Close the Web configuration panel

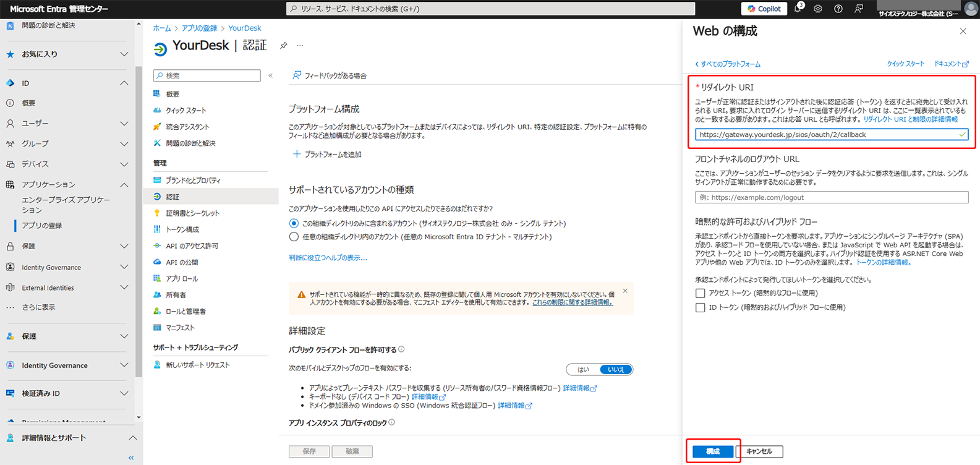pos(963,31)
